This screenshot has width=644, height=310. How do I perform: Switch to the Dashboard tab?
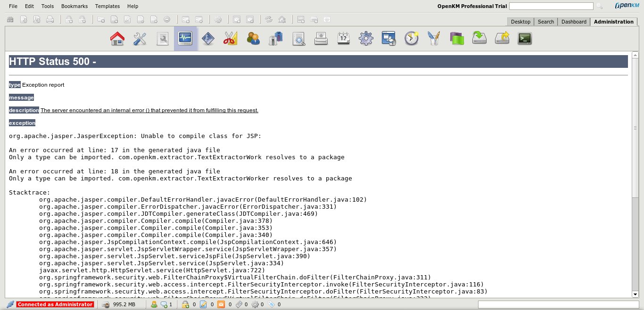coord(574,22)
